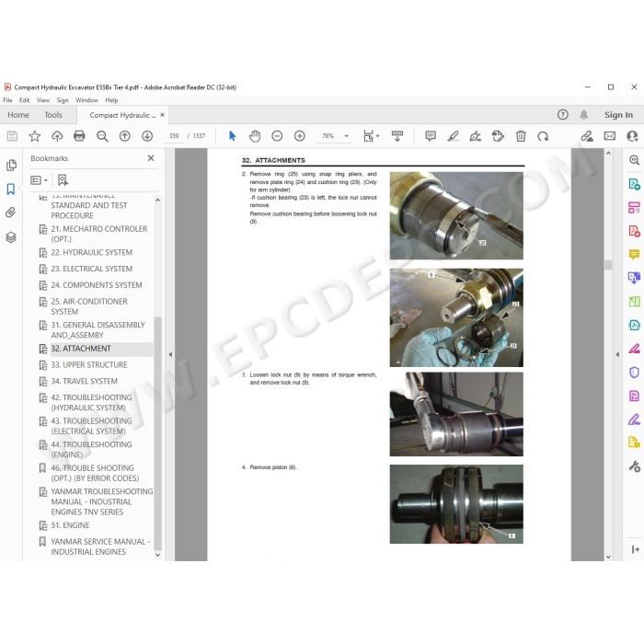Image resolution: width=644 pixels, height=644 pixels.
Task: Zoom out with minus icon
Action: (x=277, y=136)
